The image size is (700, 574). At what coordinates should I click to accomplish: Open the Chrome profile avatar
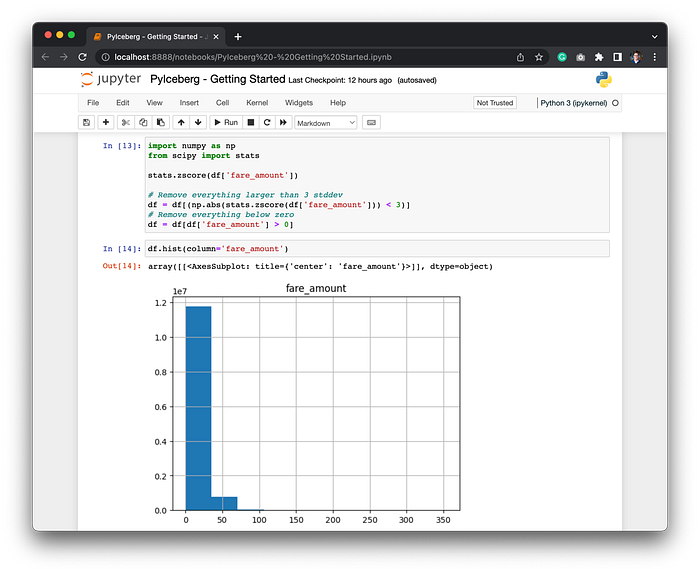click(x=636, y=57)
